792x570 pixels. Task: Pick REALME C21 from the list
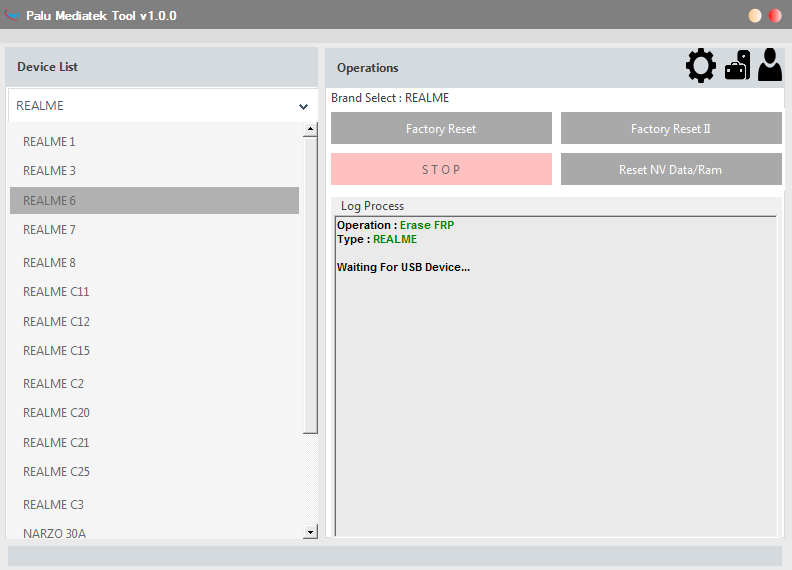pyautogui.click(x=155, y=443)
